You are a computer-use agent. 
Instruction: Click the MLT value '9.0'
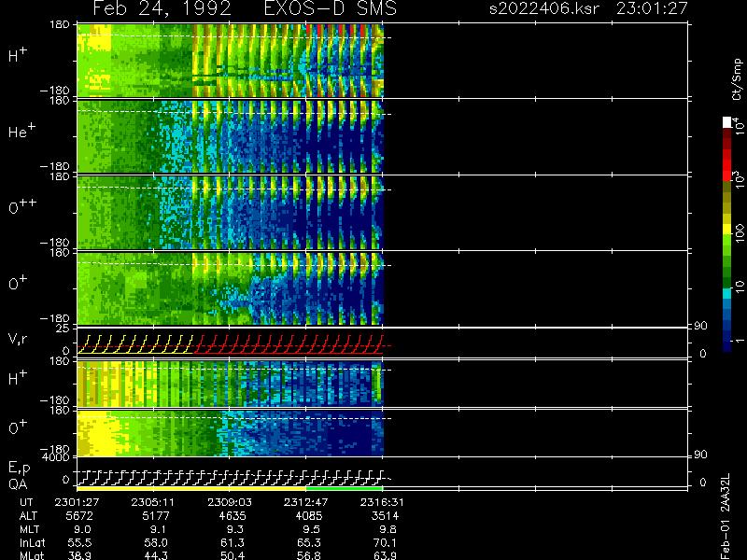[x=82, y=529]
